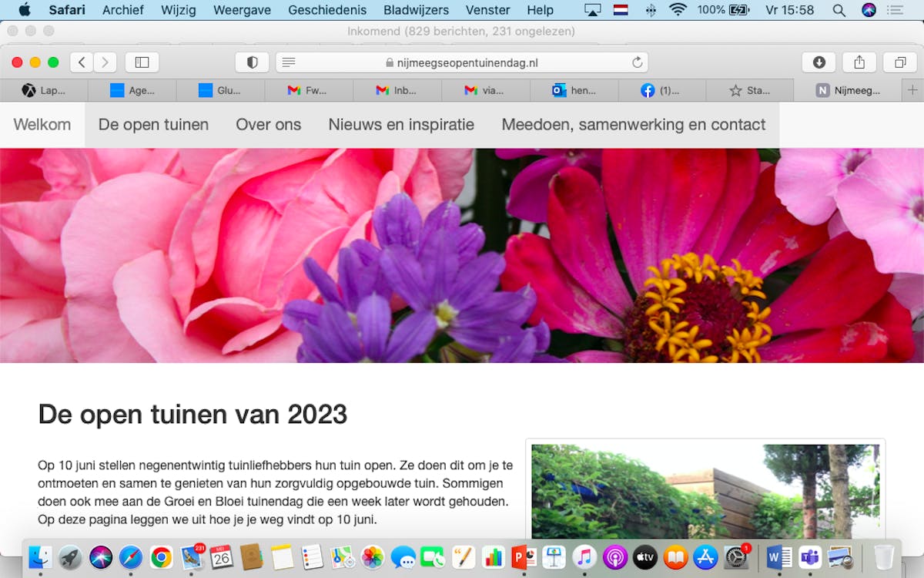Click the privacy shield icon
Screen dimensions: 924x578
[252, 62]
